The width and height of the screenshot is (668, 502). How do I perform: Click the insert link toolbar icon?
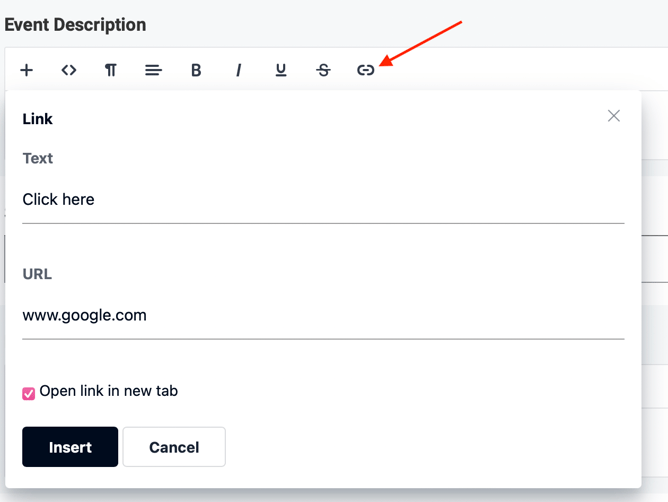pos(366,70)
